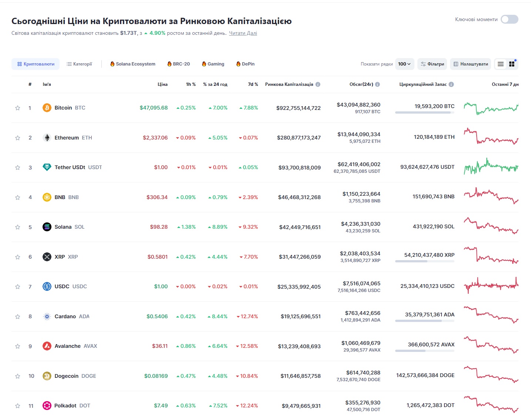This screenshot has width=531, height=420.
Task: Sort table by rank # column
Action: 30,84
